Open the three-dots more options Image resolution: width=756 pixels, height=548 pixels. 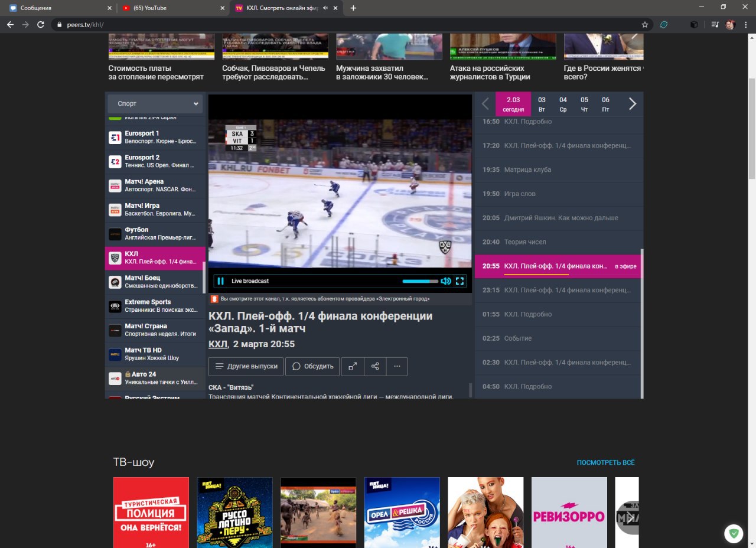pos(397,366)
